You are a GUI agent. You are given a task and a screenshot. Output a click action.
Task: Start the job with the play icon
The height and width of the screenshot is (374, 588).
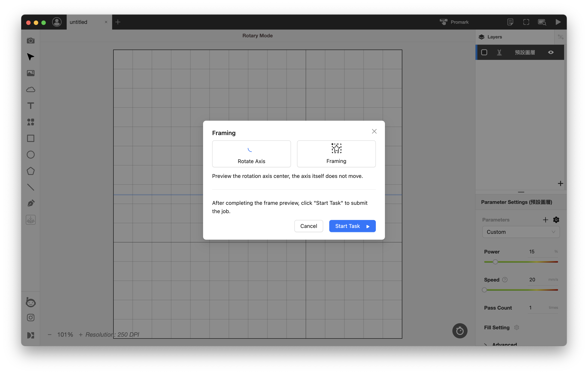(x=558, y=22)
